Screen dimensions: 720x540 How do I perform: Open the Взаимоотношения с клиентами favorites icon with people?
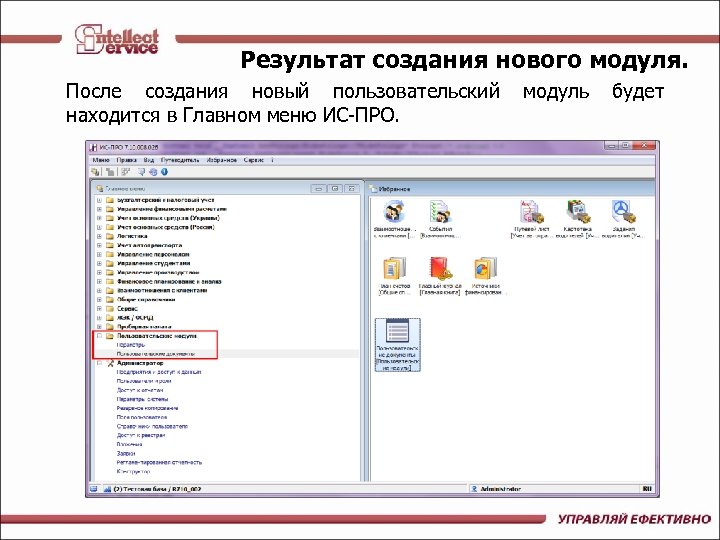394,212
